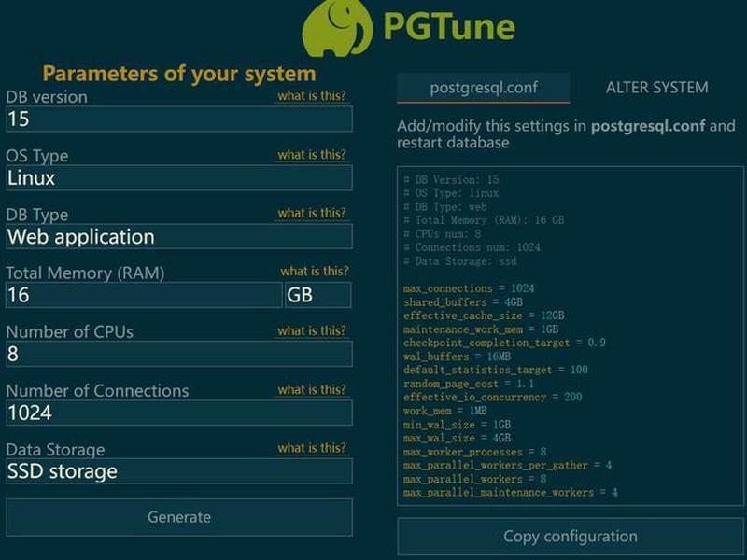
Task: Open Data Storage dropdown showing SSD storage
Action: 179,471
